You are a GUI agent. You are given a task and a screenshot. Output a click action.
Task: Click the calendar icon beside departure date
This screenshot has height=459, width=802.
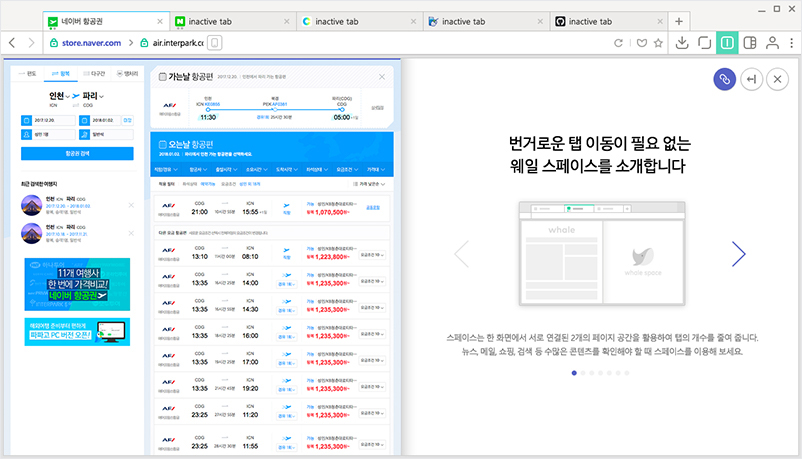26,120
